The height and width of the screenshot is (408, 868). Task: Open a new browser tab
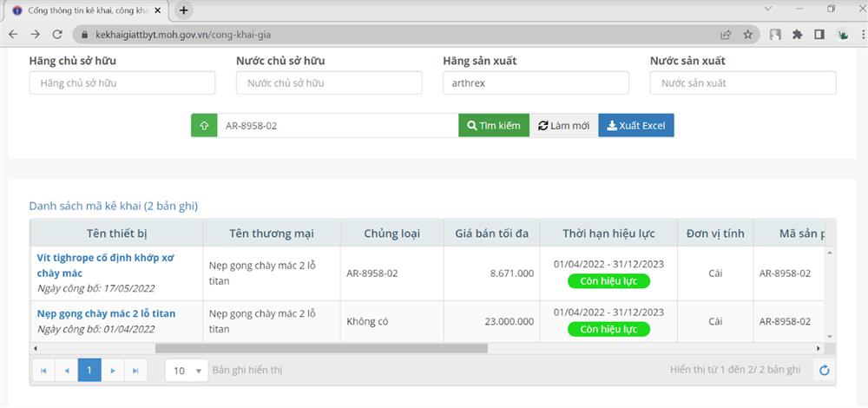point(184,10)
